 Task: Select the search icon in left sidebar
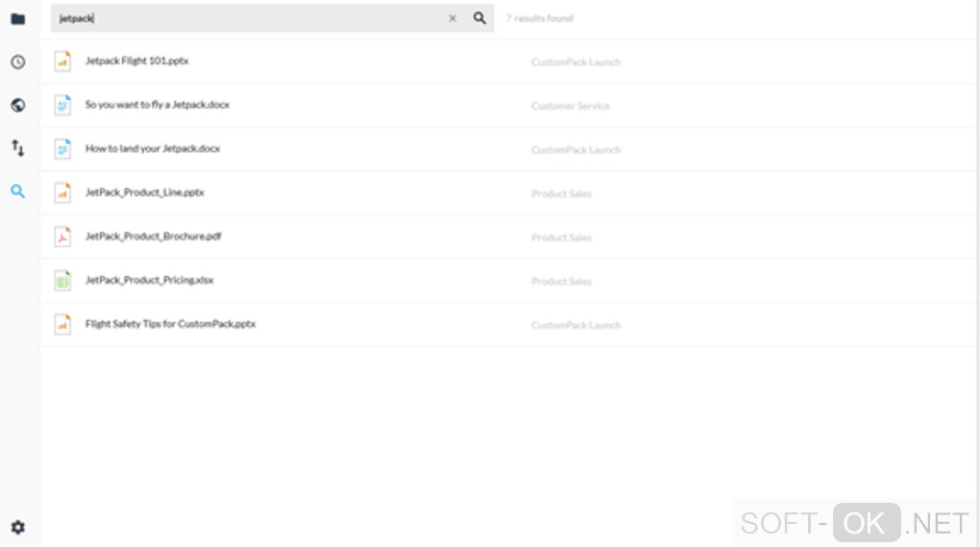coord(17,191)
